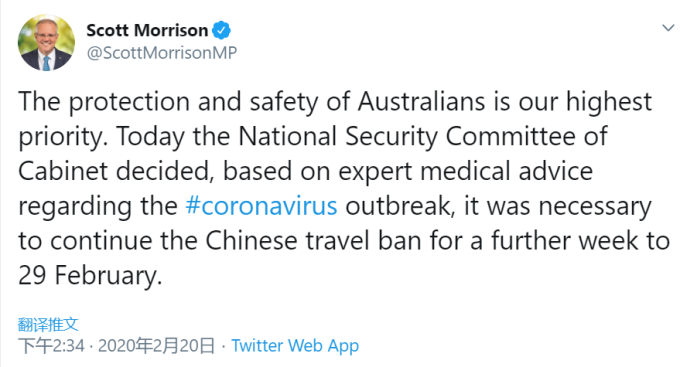Click the word "Australians" in the tweet

[422, 102]
